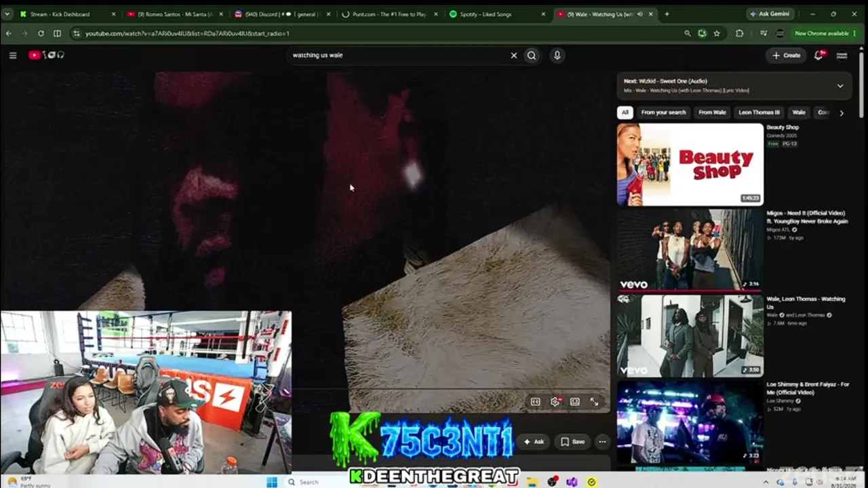Open more actions ellipsis below video

point(602,442)
